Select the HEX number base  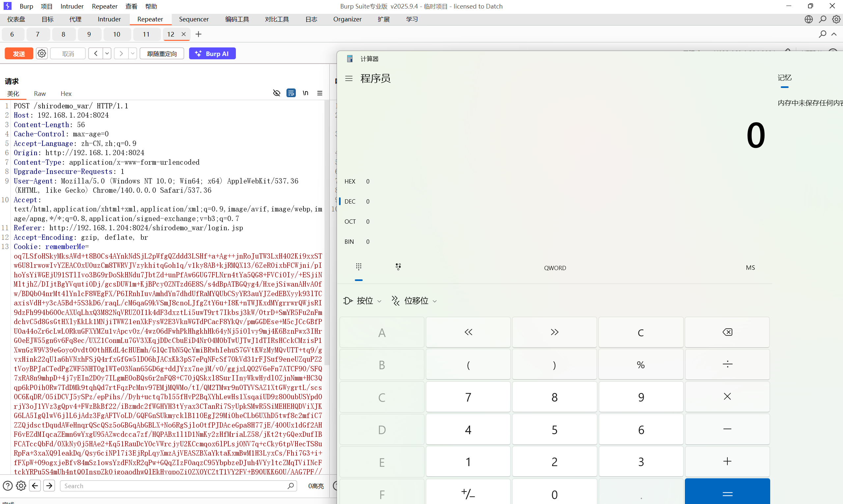[350, 182]
